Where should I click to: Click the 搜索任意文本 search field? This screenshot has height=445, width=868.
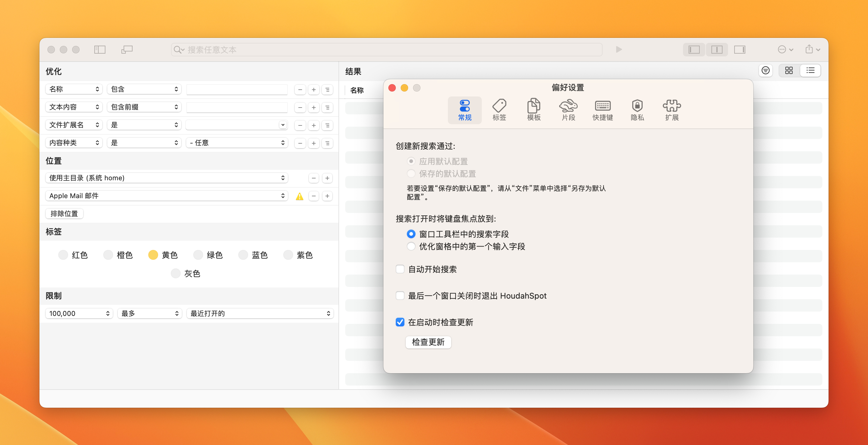tap(387, 50)
